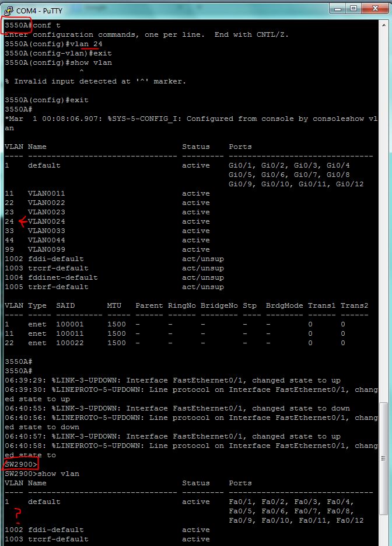The width and height of the screenshot is (392, 546).
Task: Click the 'Invalid input detected' error line
Action: click(x=96, y=81)
